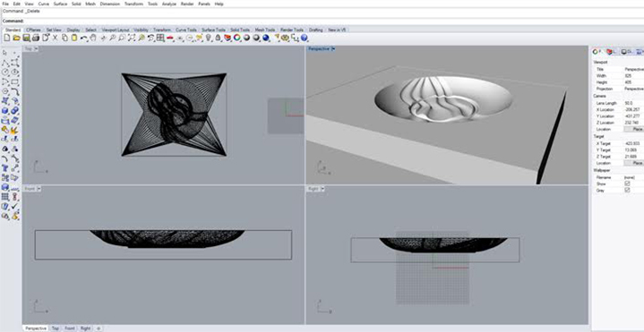Switch to the Mesh Tools toolbar tab
This screenshot has width=644, height=332.
pyautogui.click(x=265, y=30)
